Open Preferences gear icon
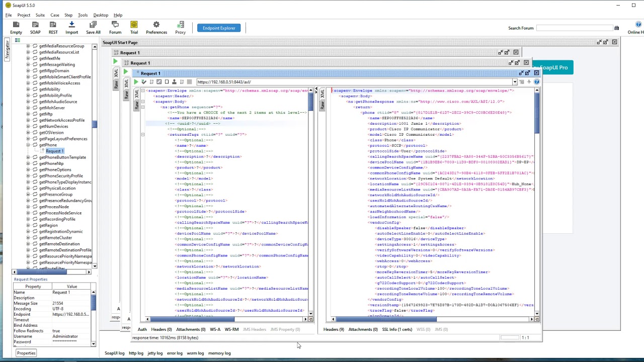 point(156,28)
